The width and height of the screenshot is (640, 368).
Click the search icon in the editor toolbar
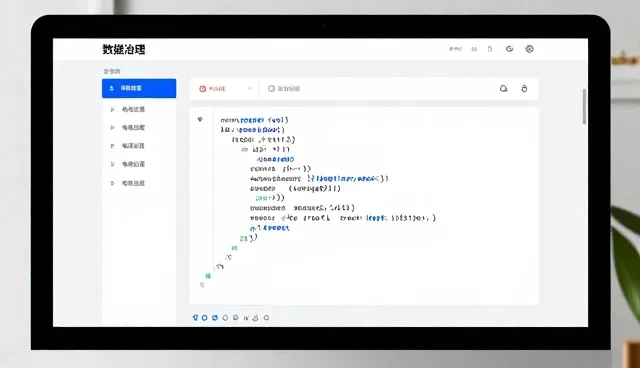pos(504,89)
